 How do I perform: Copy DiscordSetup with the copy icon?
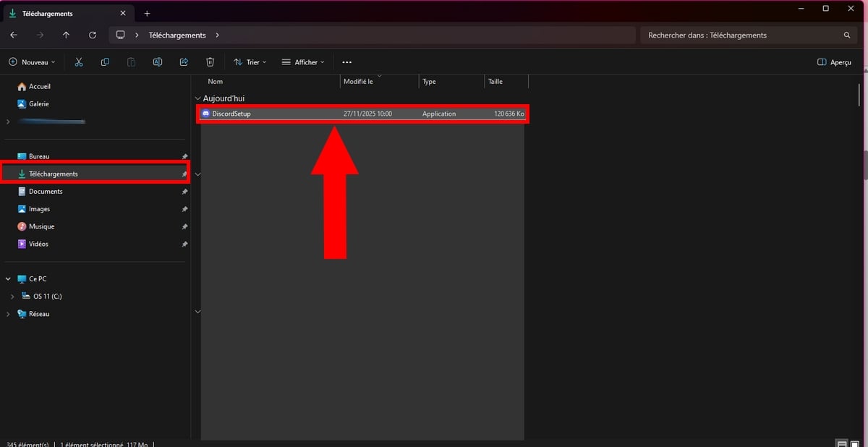tap(105, 62)
